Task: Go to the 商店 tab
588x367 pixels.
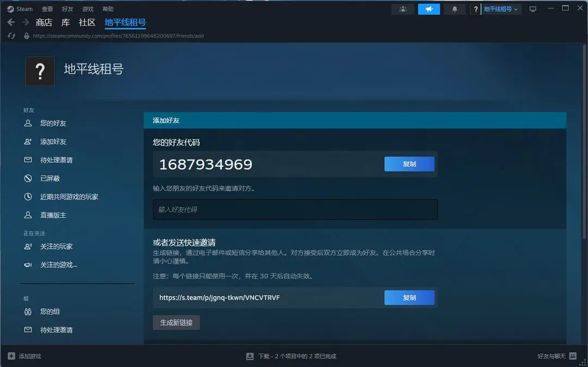Action: click(x=44, y=22)
